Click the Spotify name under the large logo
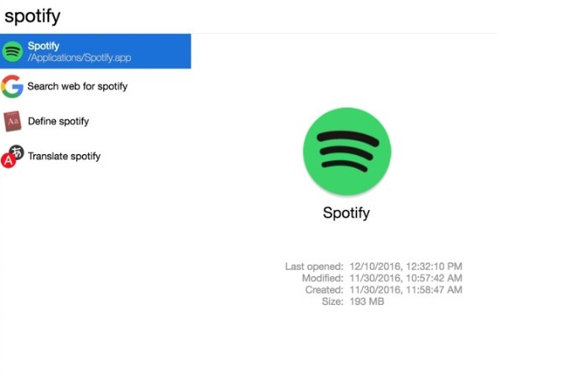The image size is (573, 392). pyautogui.click(x=346, y=213)
